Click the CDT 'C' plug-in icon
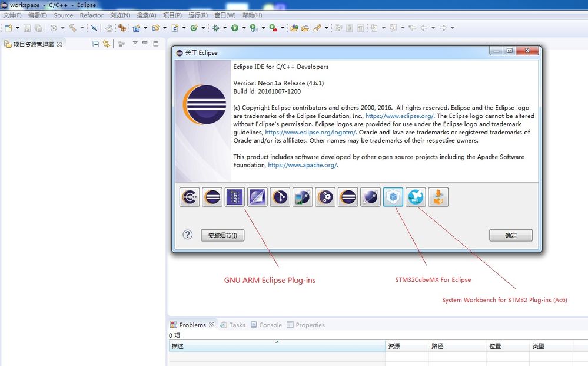This screenshot has width=588, height=366. (x=190, y=197)
